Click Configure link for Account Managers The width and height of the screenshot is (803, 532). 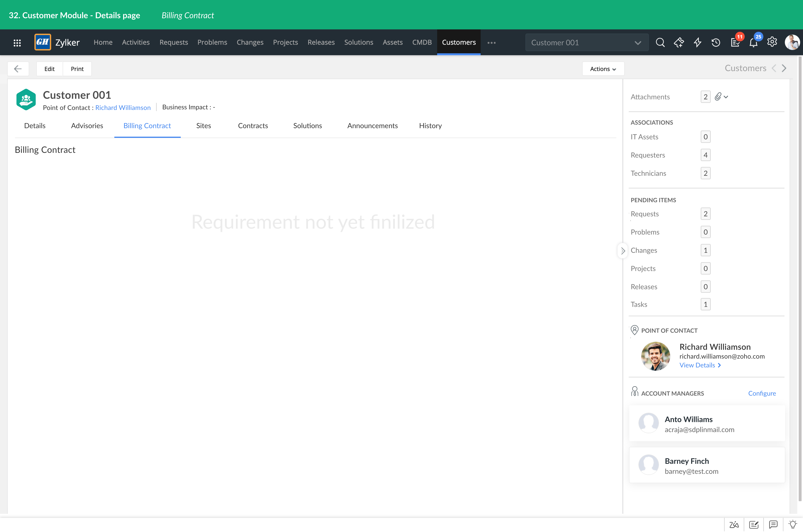click(x=762, y=393)
